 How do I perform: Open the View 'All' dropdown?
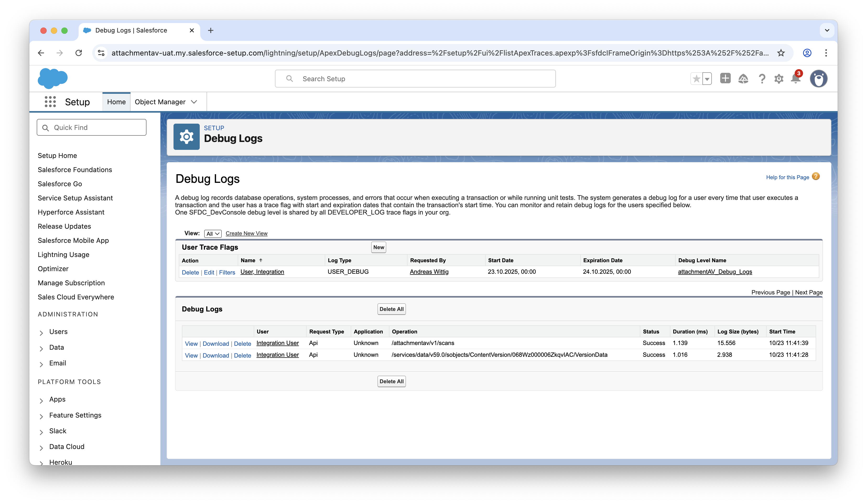coord(213,234)
